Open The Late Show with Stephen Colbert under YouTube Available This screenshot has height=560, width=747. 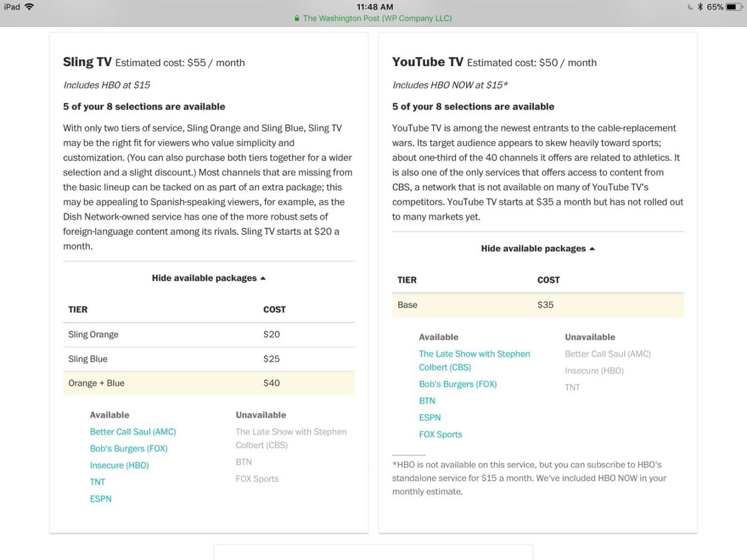[474, 360]
